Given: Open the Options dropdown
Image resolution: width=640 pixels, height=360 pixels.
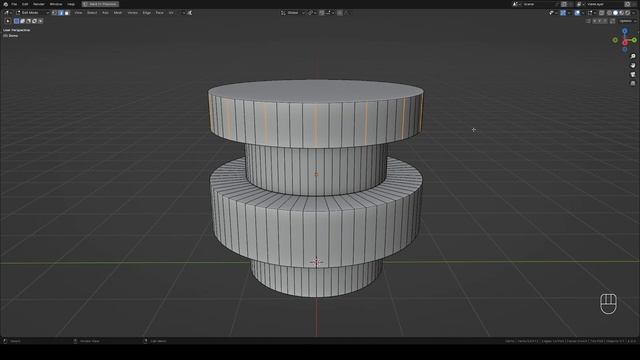Looking at the screenshot, I should [628, 21].
